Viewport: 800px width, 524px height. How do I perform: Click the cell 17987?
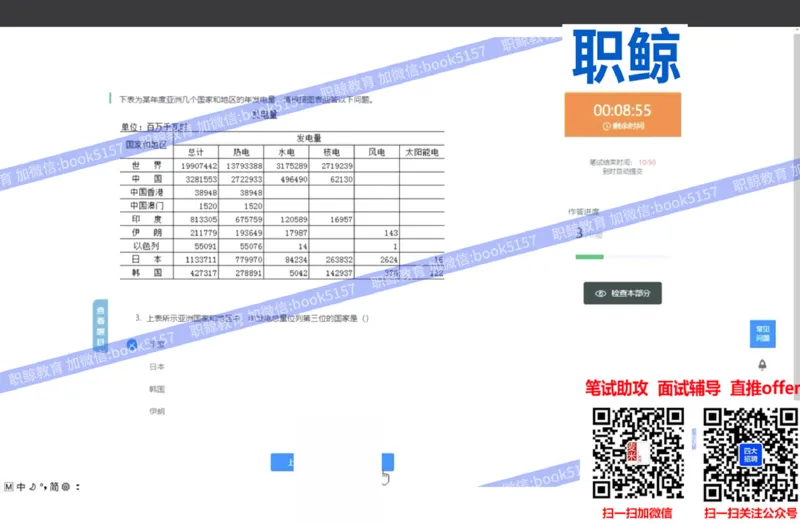[x=296, y=233]
